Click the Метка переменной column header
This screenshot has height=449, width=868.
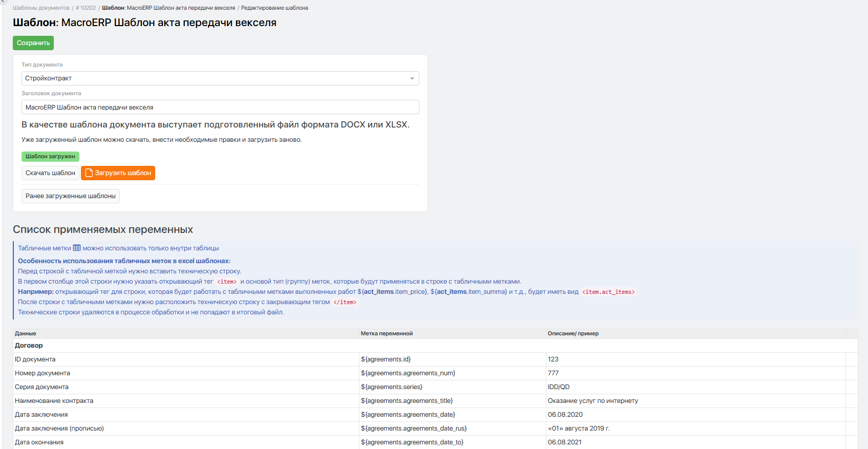click(x=387, y=333)
